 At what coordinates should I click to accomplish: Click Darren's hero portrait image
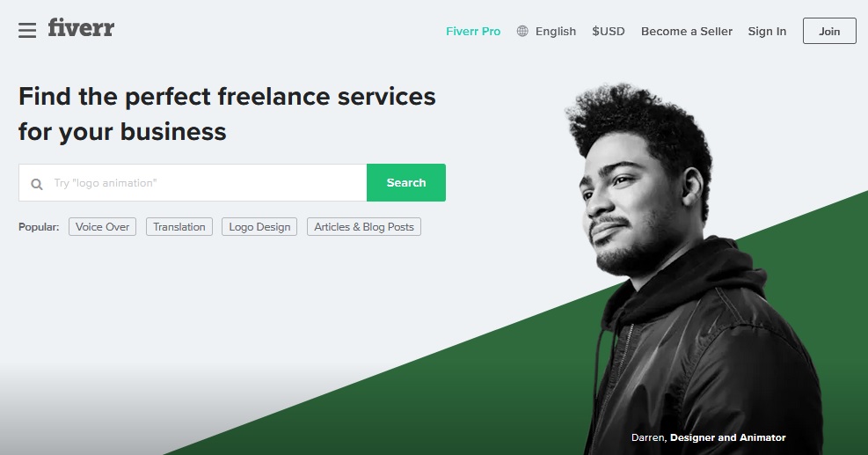[692, 272]
